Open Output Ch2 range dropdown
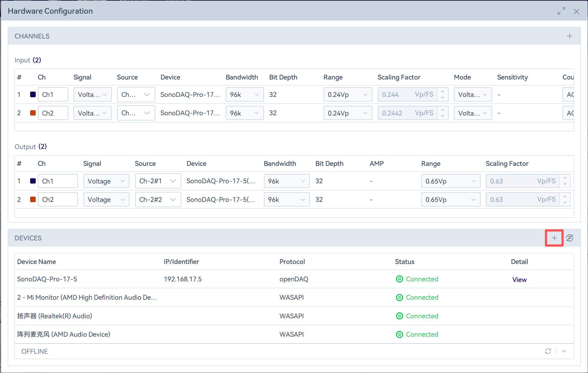The image size is (588, 373). (450, 199)
